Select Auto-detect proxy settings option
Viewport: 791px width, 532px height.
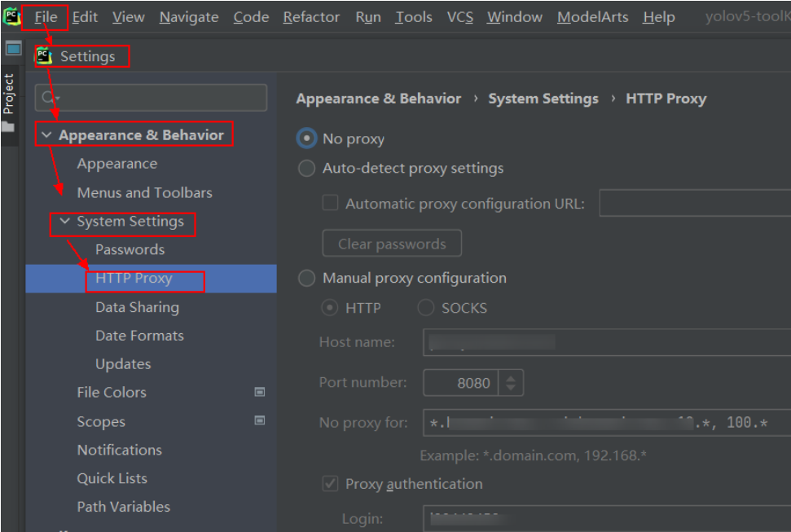[x=306, y=168]
